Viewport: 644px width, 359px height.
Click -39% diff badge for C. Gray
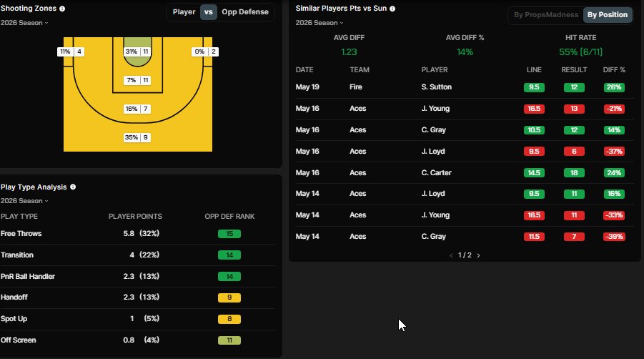pos(614,237)
